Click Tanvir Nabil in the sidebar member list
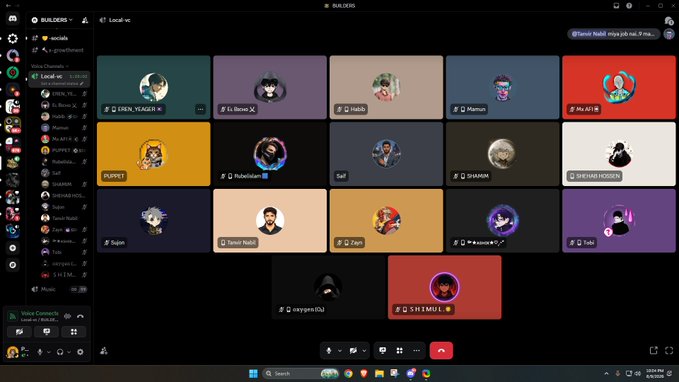 pyautogui.click(x=64, y=218)
